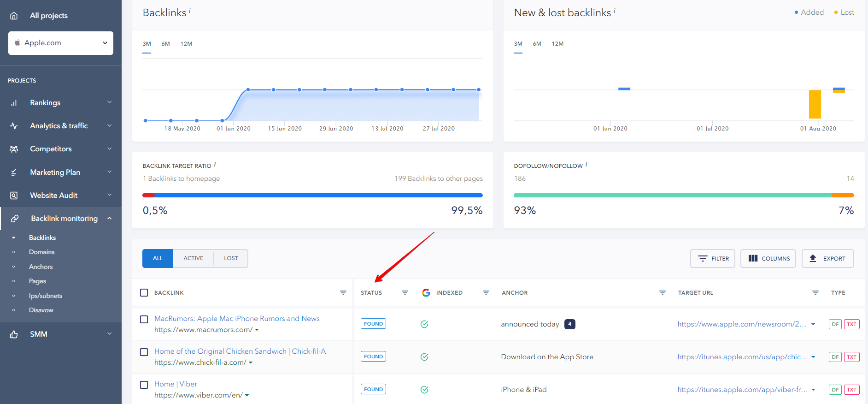Click the Filter button
The image size is (868, 404).
click(x=713, y=259)
